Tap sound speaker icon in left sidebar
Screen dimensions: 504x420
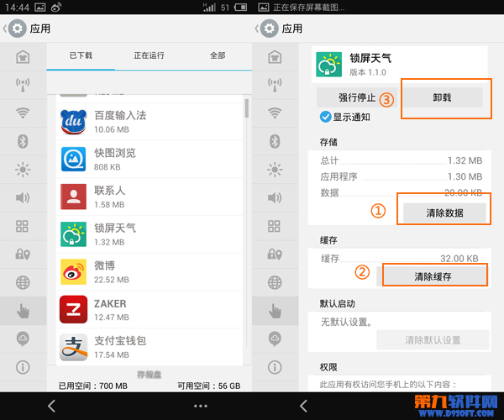23,198
